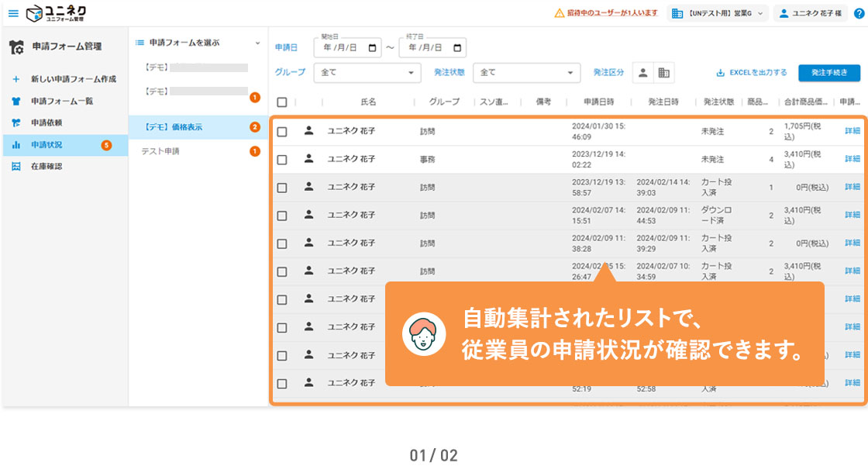868x473 pixels.
Task: Open the グループ dropdown showing 全て
Action: pyautogui.click(x=367, y=72)
